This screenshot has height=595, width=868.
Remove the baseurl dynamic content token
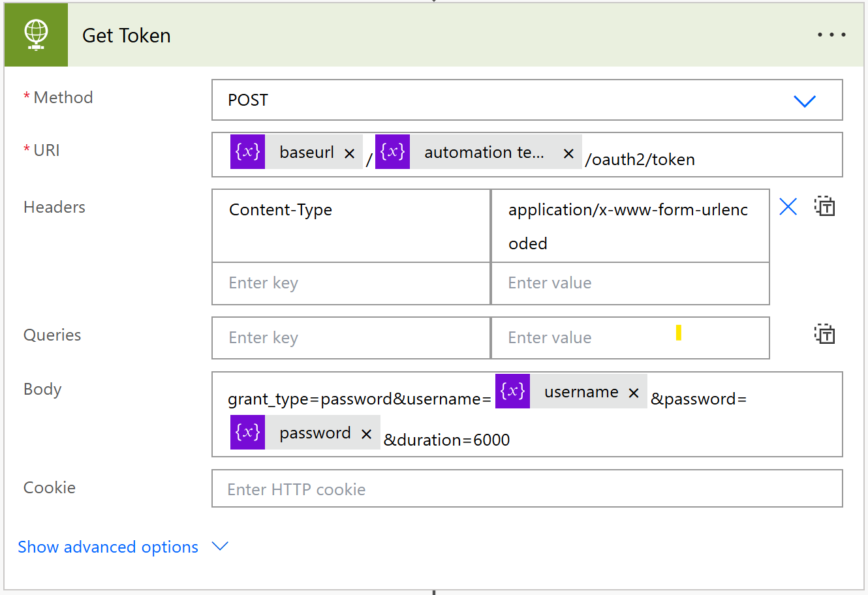[350, 152]
